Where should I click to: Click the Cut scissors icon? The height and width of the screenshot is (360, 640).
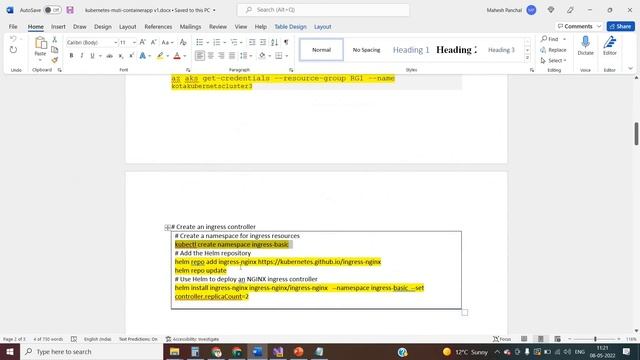[55, 40]
